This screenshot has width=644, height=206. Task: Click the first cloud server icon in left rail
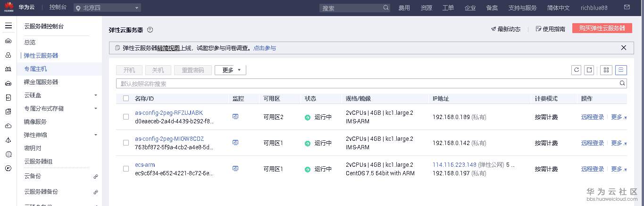click(x=8, y=41)
